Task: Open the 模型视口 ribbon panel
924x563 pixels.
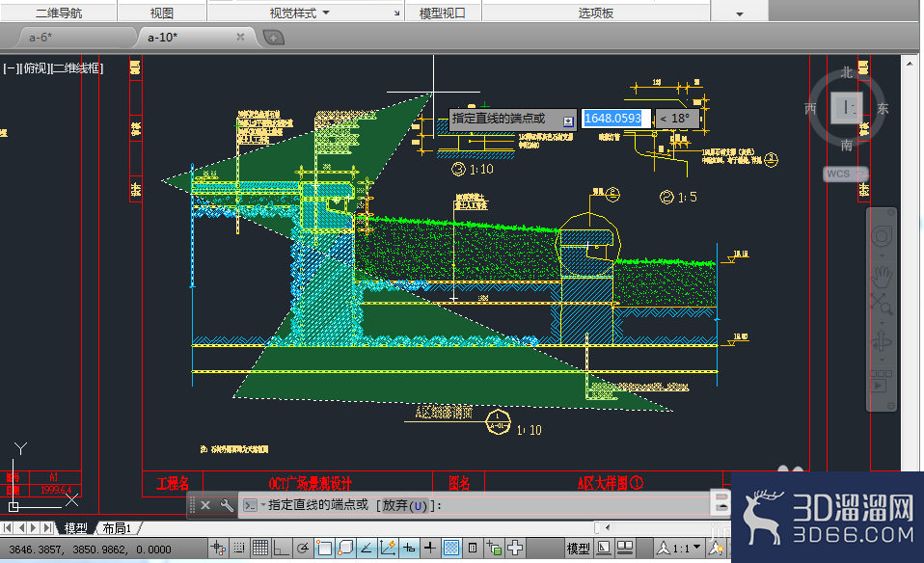Action: coord(442,13)
